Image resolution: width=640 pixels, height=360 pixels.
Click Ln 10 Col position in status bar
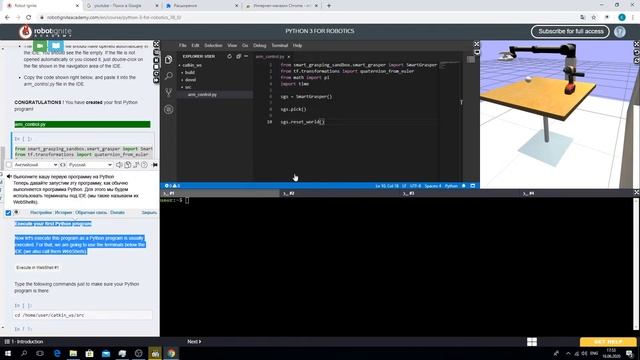387,186
